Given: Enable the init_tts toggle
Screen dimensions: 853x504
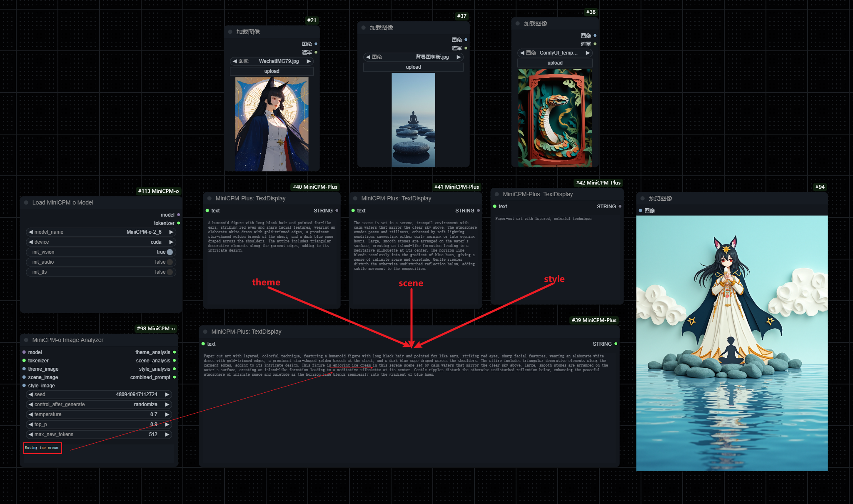Looking at the screenshot, I should click(x=170, y=272).
